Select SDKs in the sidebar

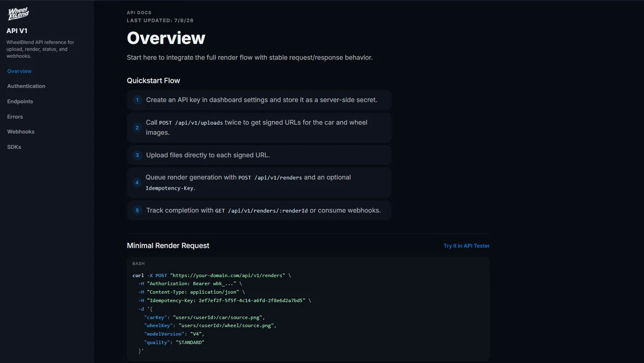14,147
